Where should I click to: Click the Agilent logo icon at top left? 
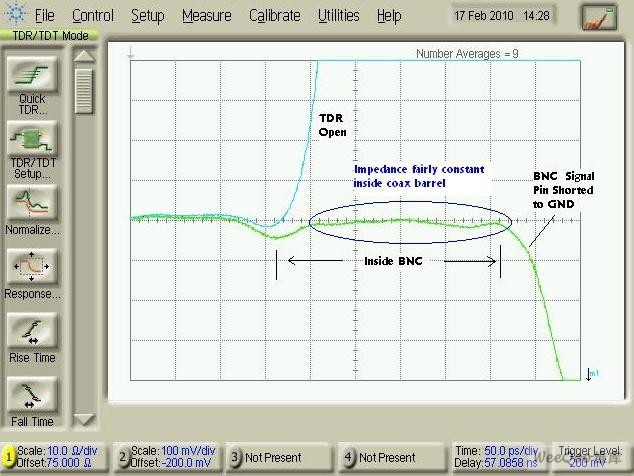[x=14, y=16]
